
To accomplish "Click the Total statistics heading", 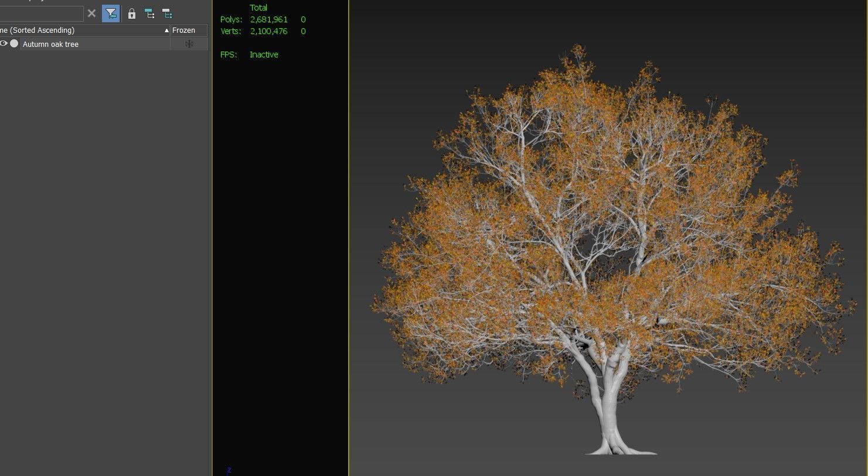I will [x=258, y=8].
